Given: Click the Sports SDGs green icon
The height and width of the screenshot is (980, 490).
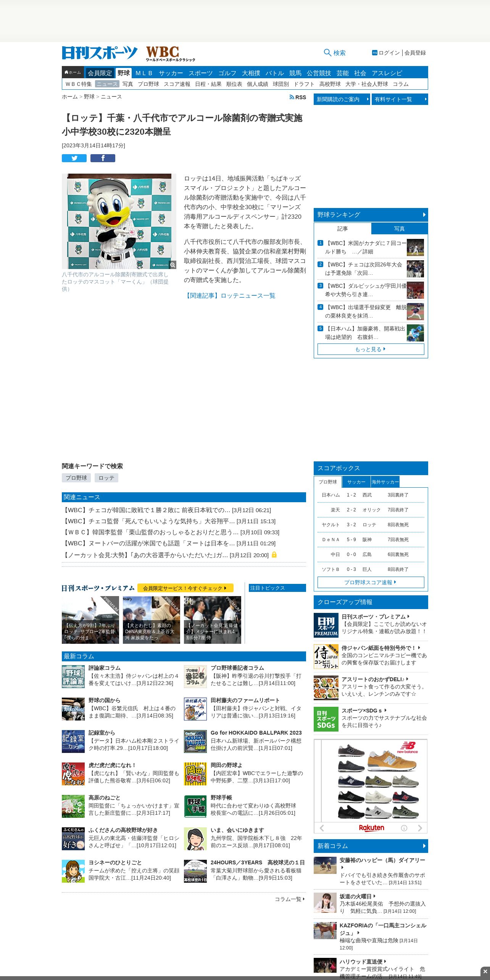Looking at the screenshot, I should click(x=326, y=719).
